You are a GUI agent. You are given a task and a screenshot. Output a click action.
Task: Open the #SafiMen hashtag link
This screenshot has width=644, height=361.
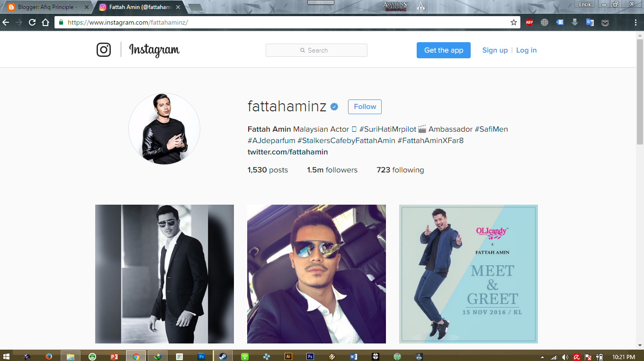tap(492, 129)
